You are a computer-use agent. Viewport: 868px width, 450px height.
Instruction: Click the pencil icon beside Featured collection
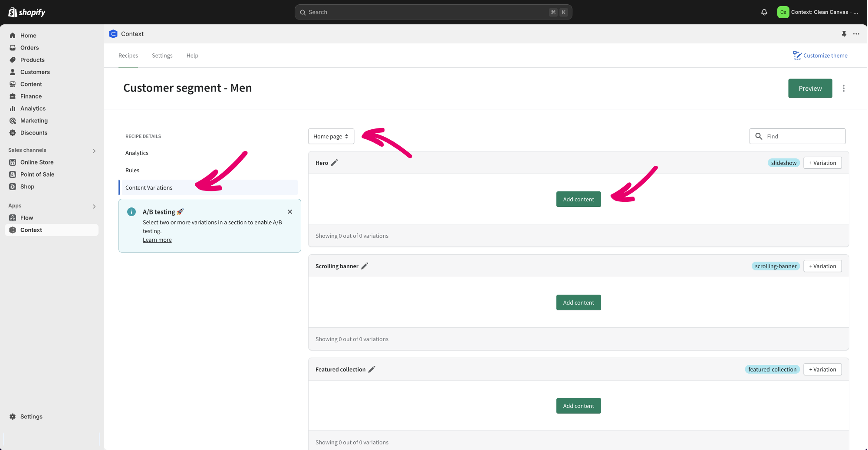click(372, 369)
